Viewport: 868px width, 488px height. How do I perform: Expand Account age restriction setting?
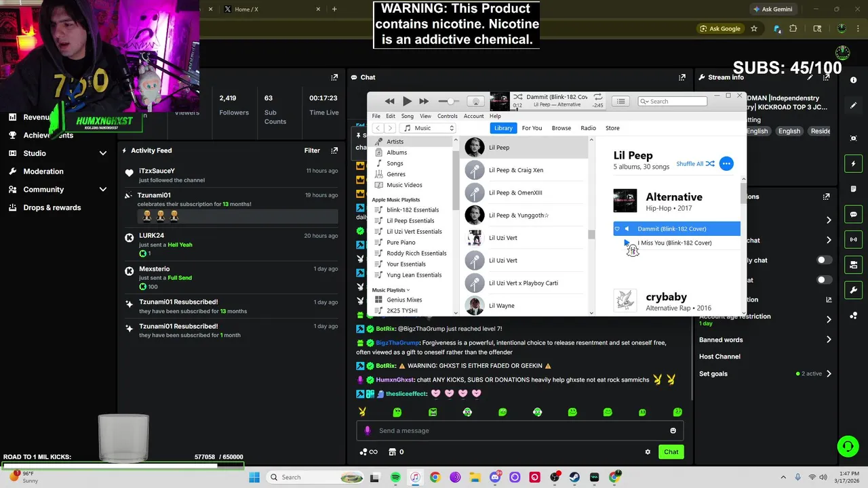[x=829, y=319]
